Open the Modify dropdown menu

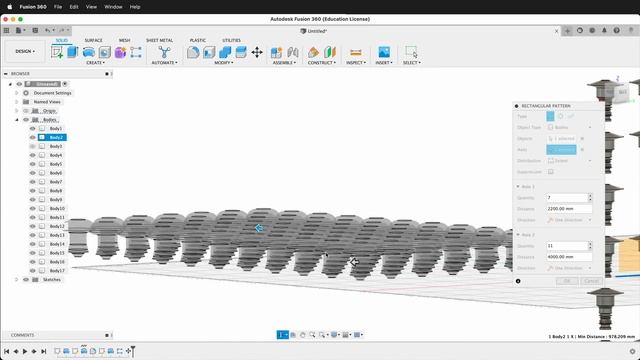224,63
